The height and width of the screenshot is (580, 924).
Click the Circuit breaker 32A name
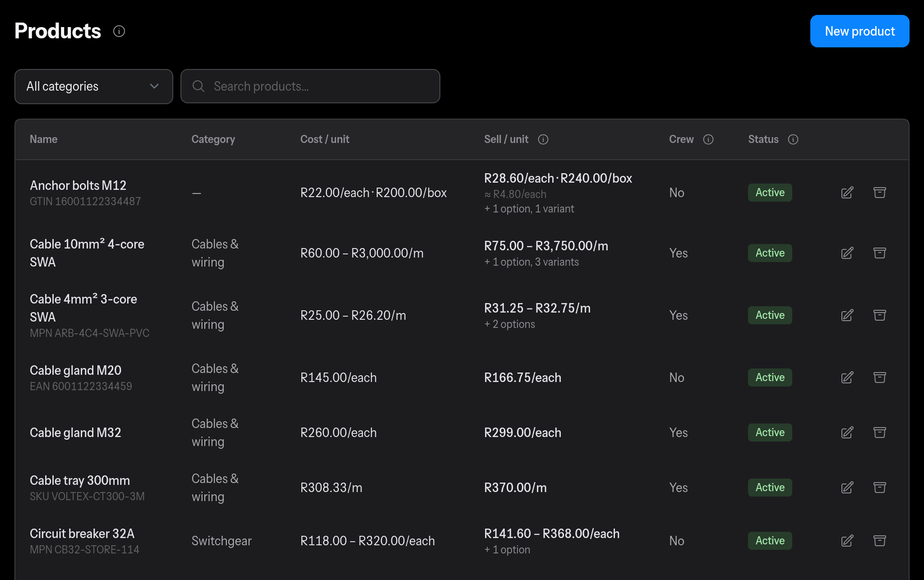point(82,534)
